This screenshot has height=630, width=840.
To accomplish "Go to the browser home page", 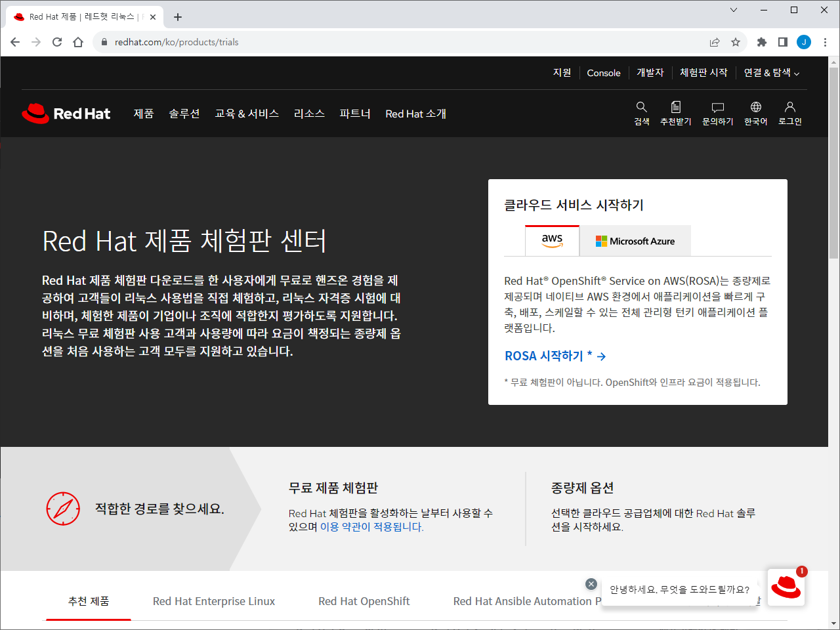I will click(78, 42).
